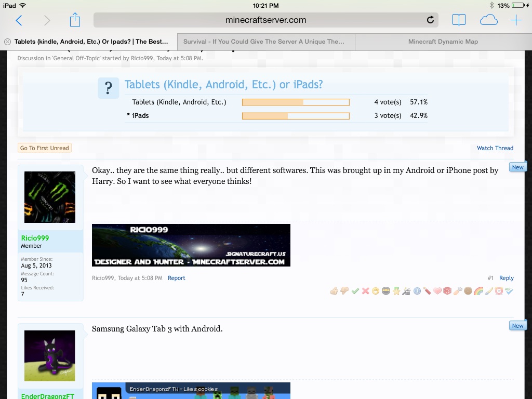
Task: Rate post with dynamite stick icon
Action: point(427,291)
